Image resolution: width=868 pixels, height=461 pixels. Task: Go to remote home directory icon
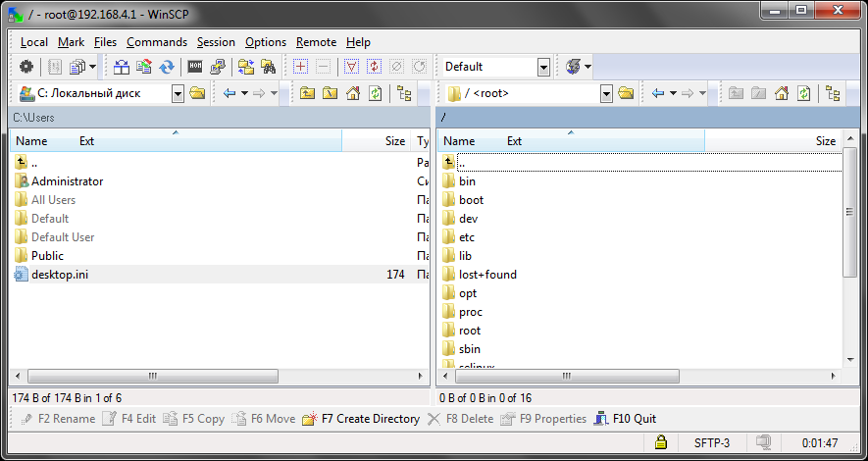click(x=781, y=93)
